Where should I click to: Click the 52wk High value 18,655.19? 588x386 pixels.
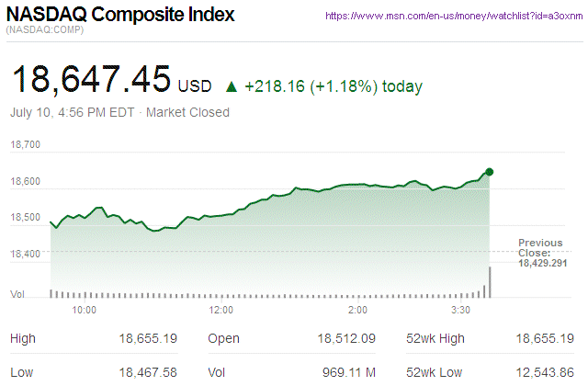tap(546, 339)
